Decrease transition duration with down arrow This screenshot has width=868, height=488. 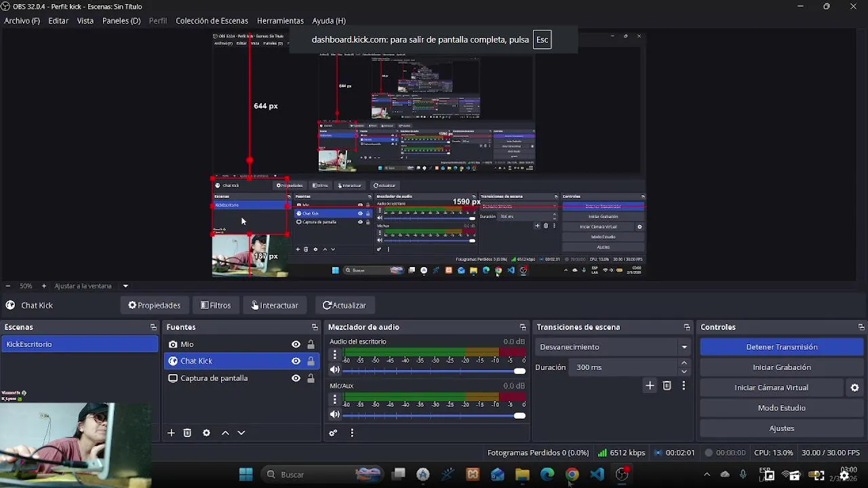(x=684, y=371)
